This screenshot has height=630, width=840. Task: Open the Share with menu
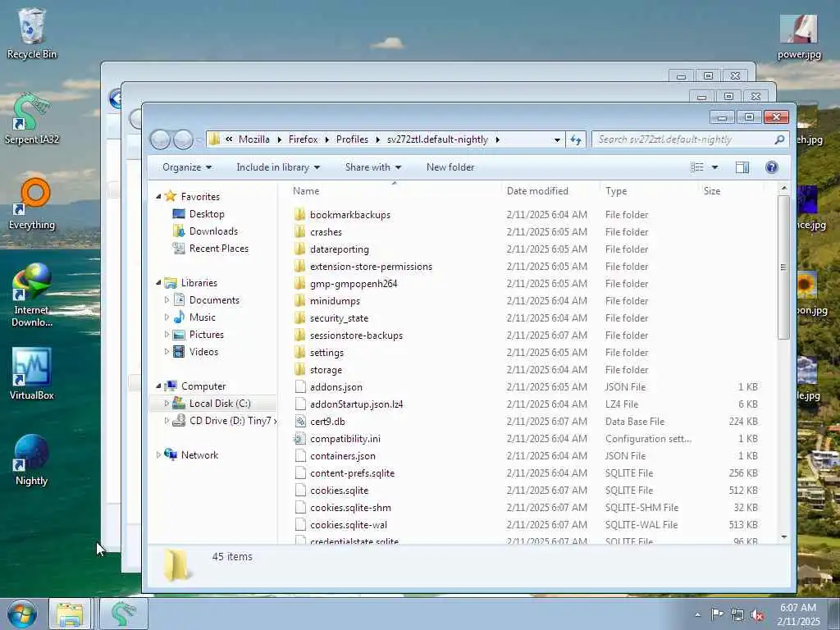pos(373,167)
